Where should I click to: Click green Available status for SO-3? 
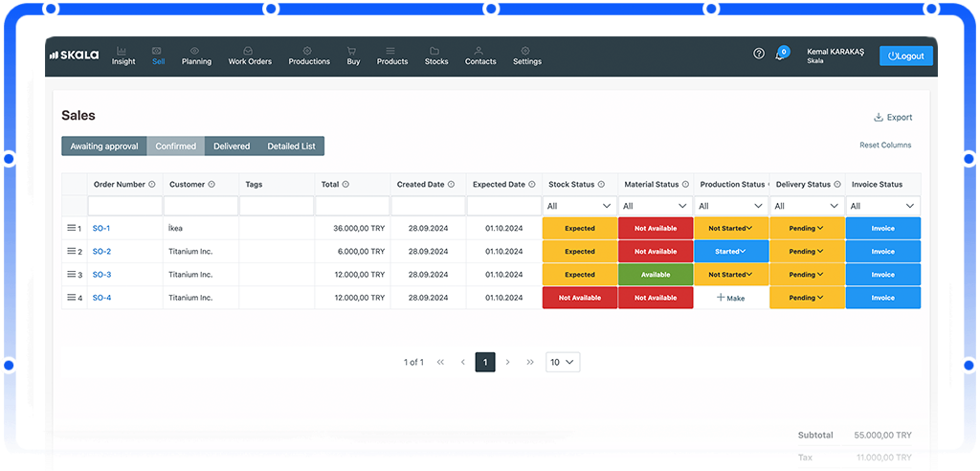[656, 275]
